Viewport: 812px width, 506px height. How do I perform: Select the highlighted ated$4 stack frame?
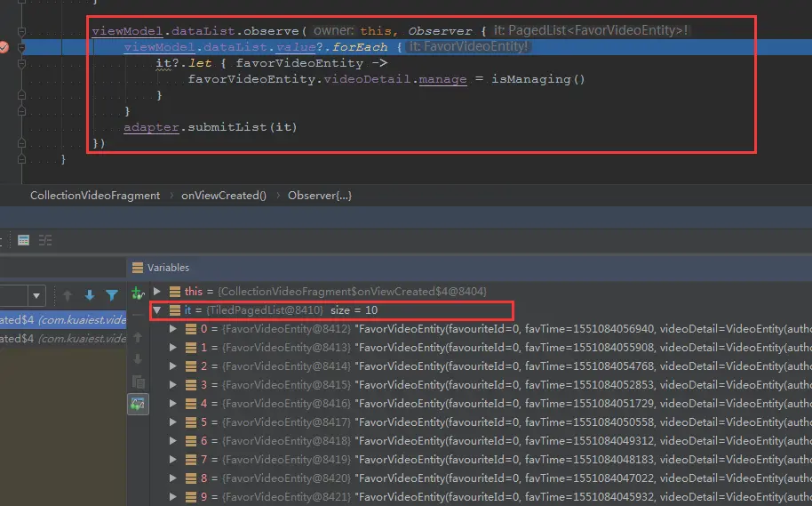(63, 320)
